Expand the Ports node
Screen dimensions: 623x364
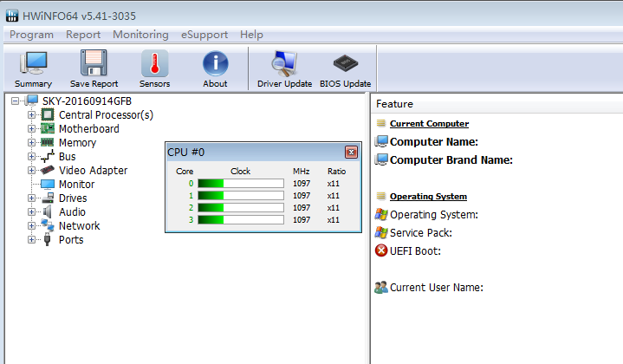31,239
